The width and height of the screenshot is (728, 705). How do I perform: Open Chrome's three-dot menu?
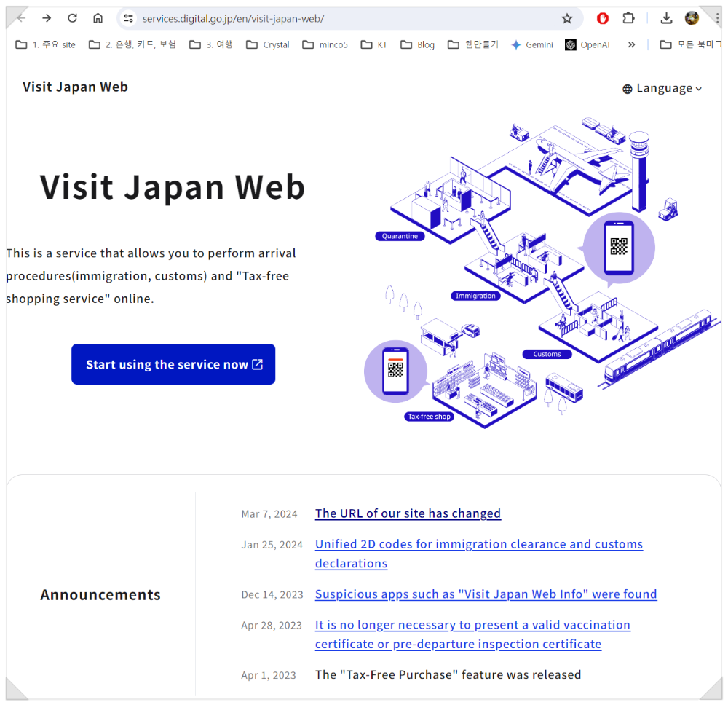(x=718, y=17)
